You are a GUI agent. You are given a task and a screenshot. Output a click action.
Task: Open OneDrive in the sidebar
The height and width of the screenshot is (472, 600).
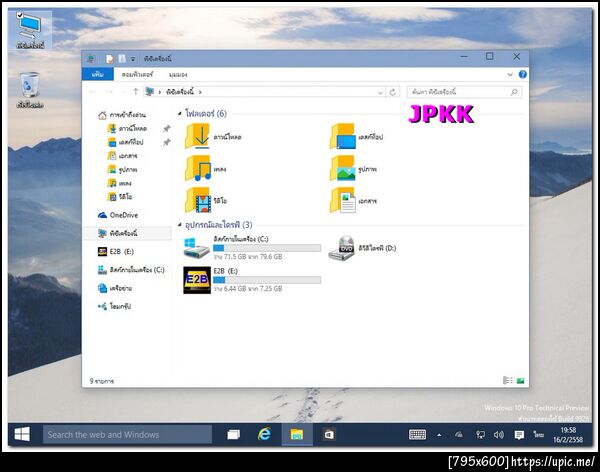click(x=118, y=215)
